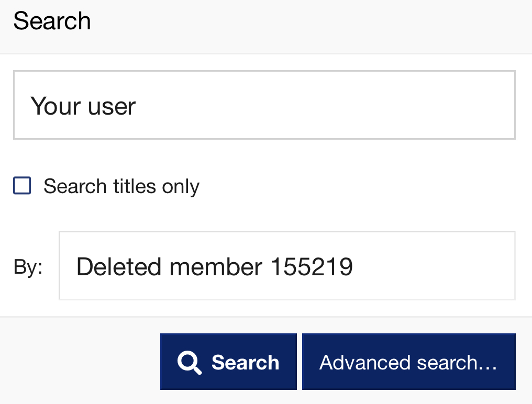Click into the By member field
The image size is (532, 404).
(x=287, y=266)
